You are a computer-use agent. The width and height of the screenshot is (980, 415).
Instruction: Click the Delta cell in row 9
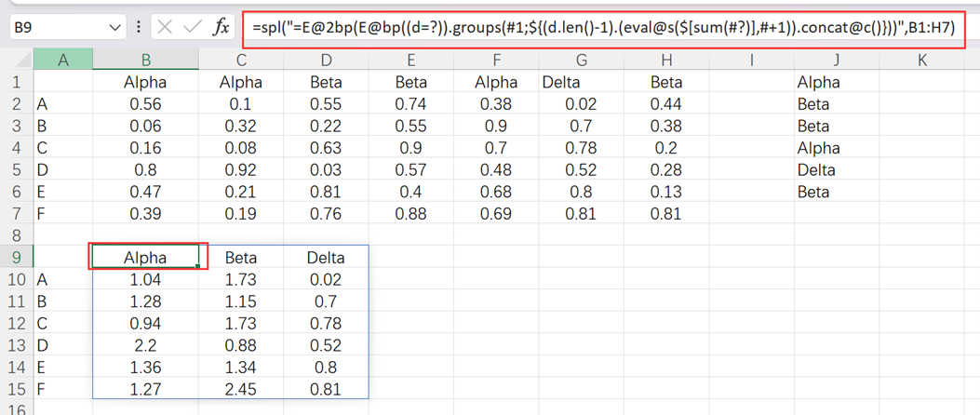pos(326,257)
